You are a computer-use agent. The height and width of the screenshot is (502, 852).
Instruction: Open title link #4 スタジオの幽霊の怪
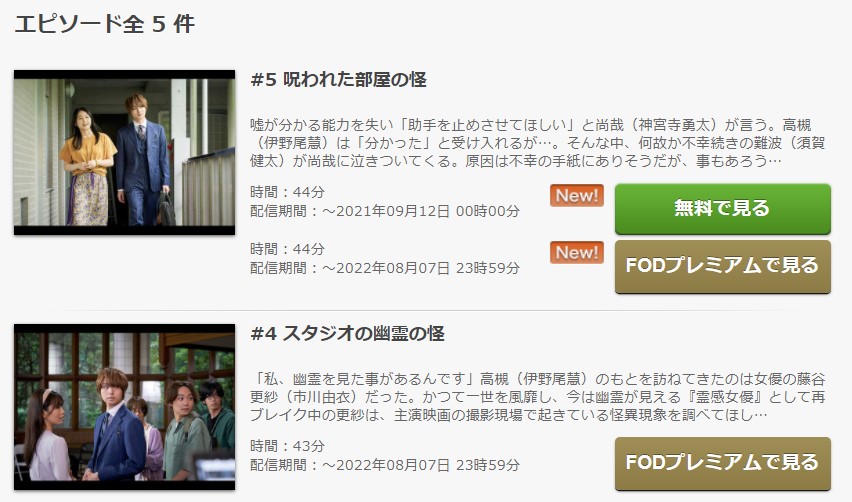[348, 334]
